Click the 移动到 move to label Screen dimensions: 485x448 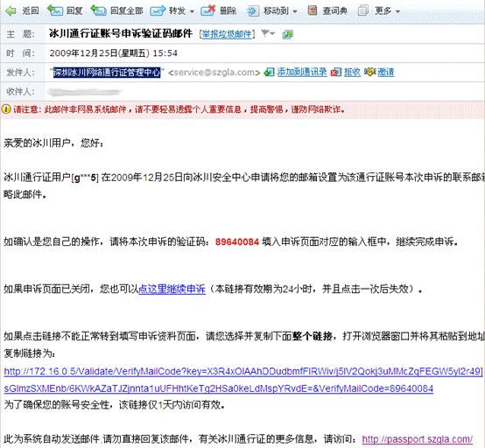pyautogui.click(x=276, y=11)
